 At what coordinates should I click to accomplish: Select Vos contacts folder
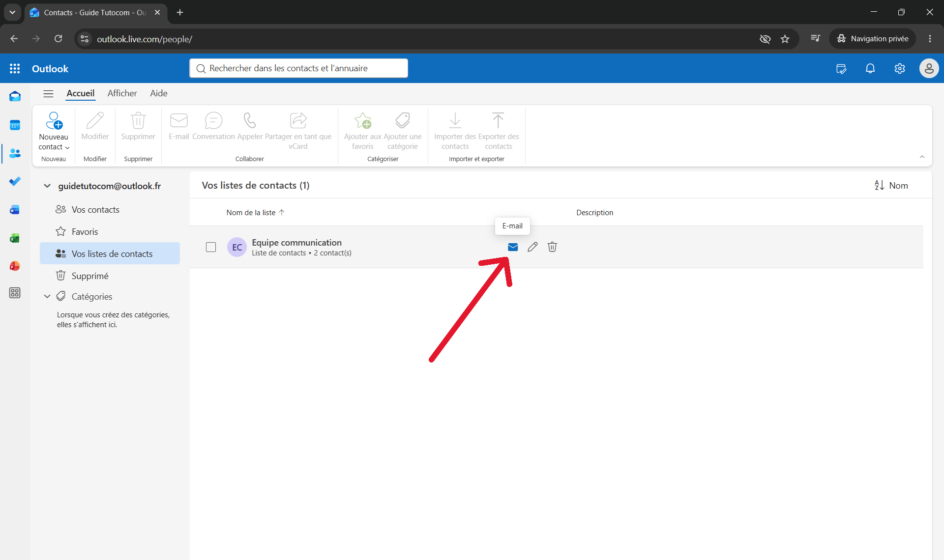click(110, 210)
